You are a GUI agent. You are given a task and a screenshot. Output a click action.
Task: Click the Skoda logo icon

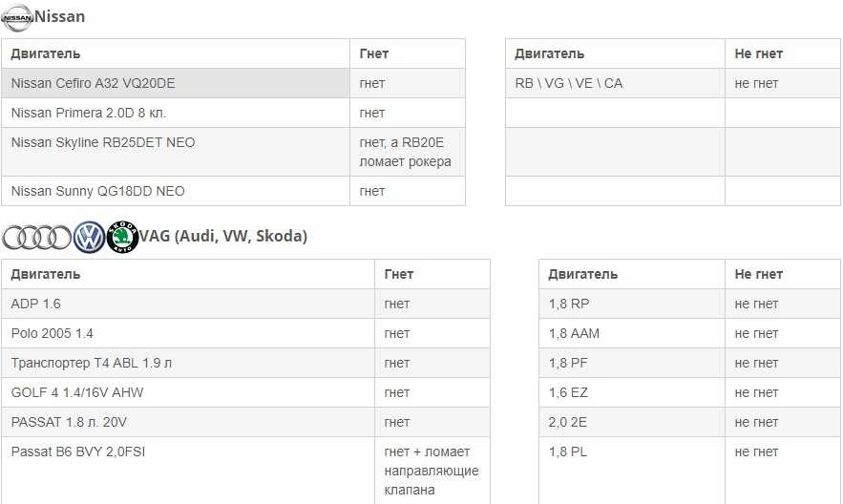coord(122,237)
